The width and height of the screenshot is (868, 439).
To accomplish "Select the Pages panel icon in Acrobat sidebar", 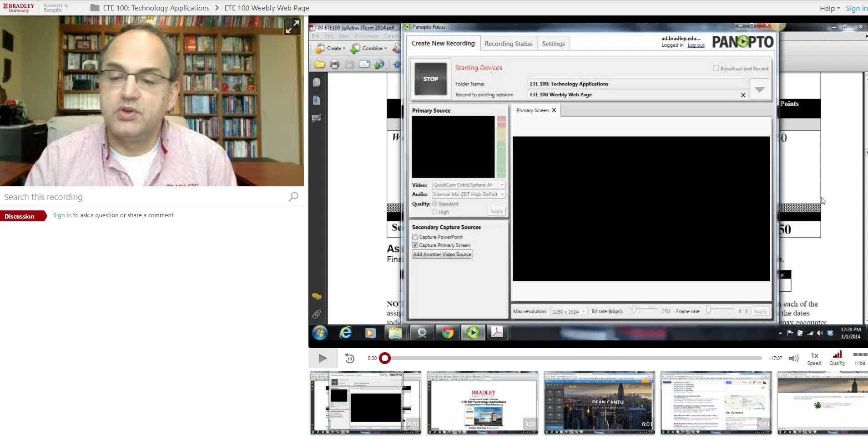I will pyautogui.click(x=317, y=82).
